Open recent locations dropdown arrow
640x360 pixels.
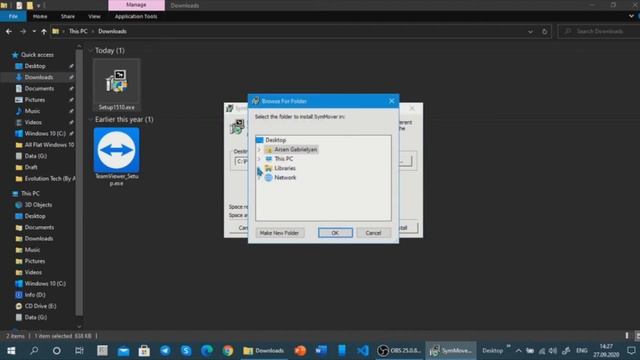click(34, 31)
